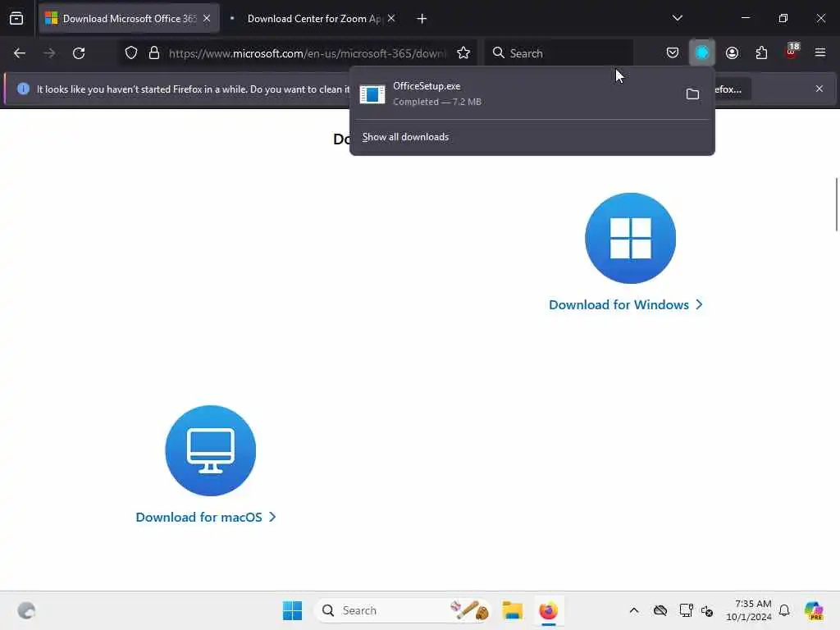Click the taskbar Search box
The width and height of the screenshot is (840, 630).
[403, 610]
